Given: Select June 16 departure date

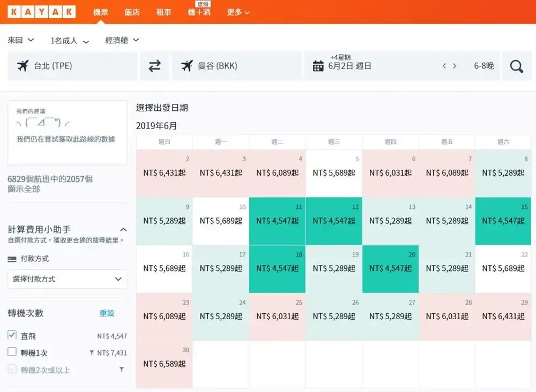Looking at the screenshot, I should [164, 269].
